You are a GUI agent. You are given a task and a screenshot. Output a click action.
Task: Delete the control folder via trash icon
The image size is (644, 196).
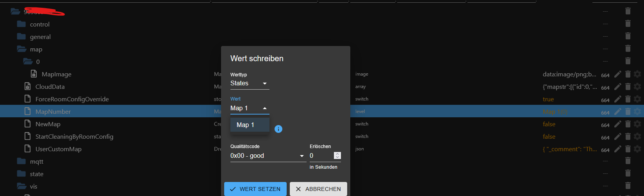[628, 24]
